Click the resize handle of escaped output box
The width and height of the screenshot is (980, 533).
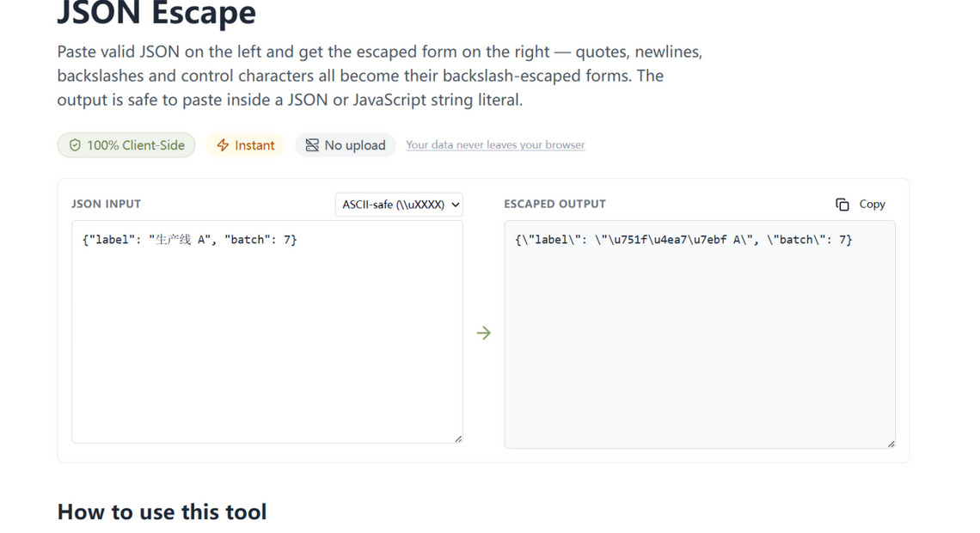pyautogui.click(x=891, y=444)
